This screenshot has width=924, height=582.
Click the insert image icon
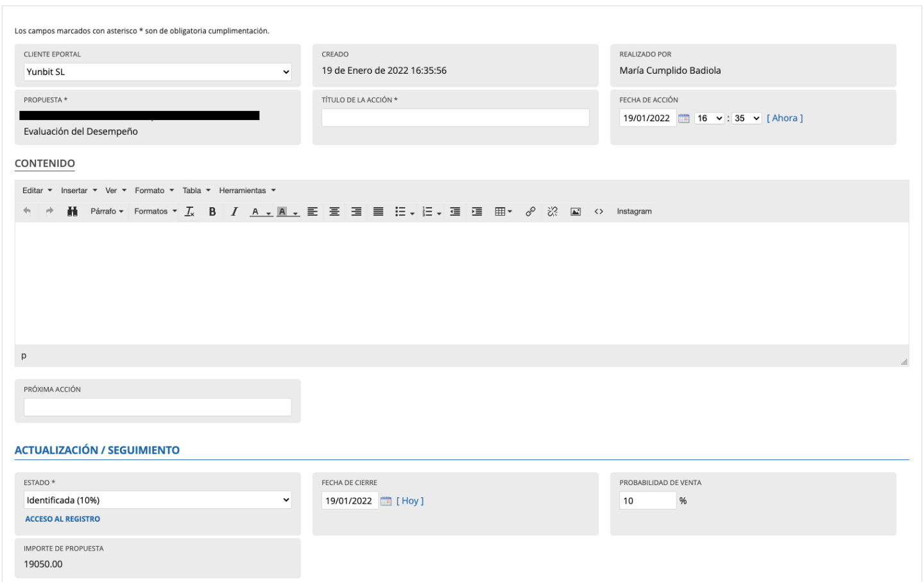576,211
